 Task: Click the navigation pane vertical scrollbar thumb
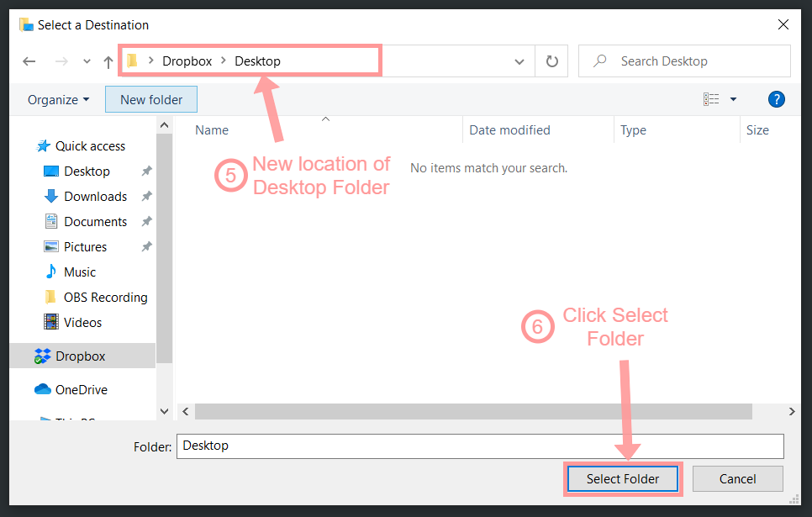coord(164,249)
